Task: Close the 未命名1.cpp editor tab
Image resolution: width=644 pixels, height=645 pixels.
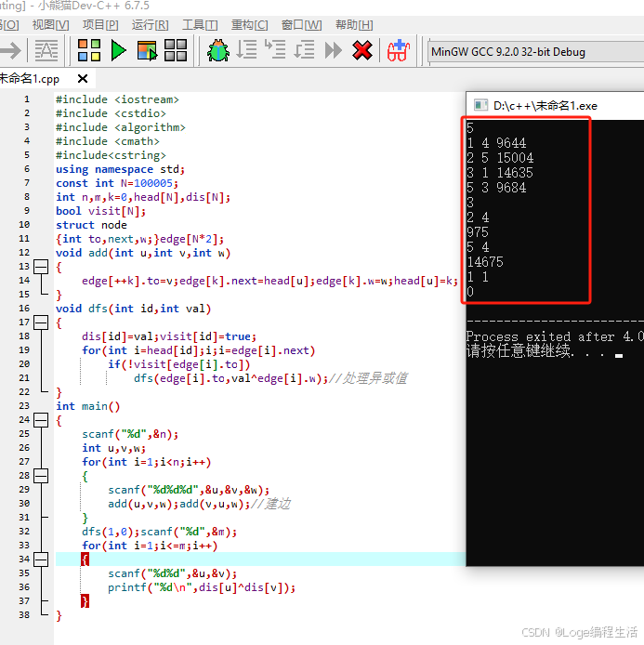Action: click(83, 79)
